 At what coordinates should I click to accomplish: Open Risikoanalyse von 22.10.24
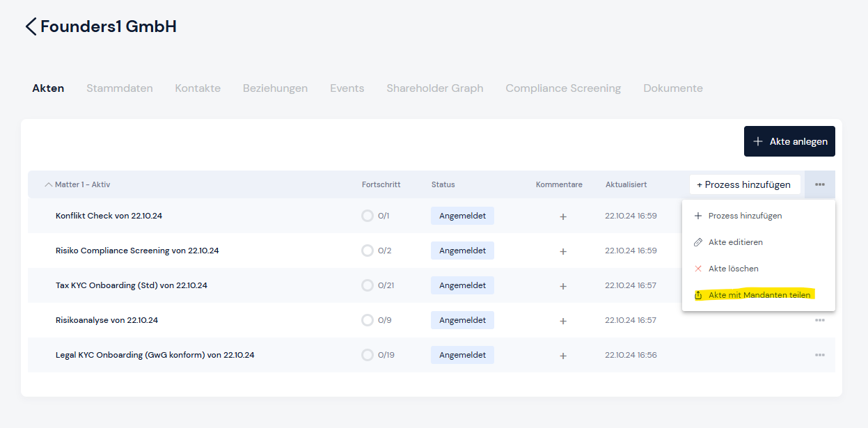click(106, 320)
